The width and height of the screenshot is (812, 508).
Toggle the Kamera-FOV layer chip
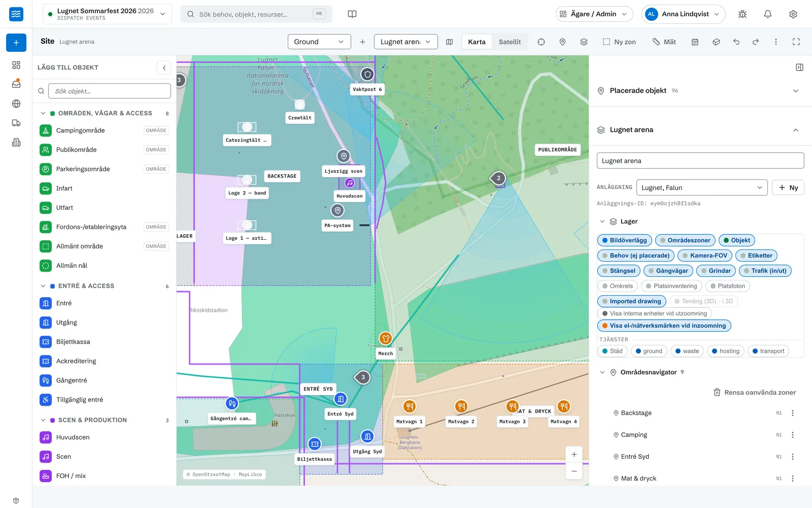[x=705, y=256]
